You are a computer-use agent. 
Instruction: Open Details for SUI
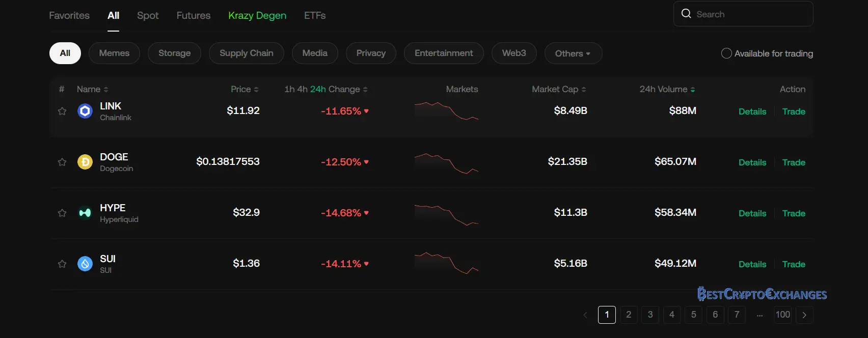coord(752,264)
